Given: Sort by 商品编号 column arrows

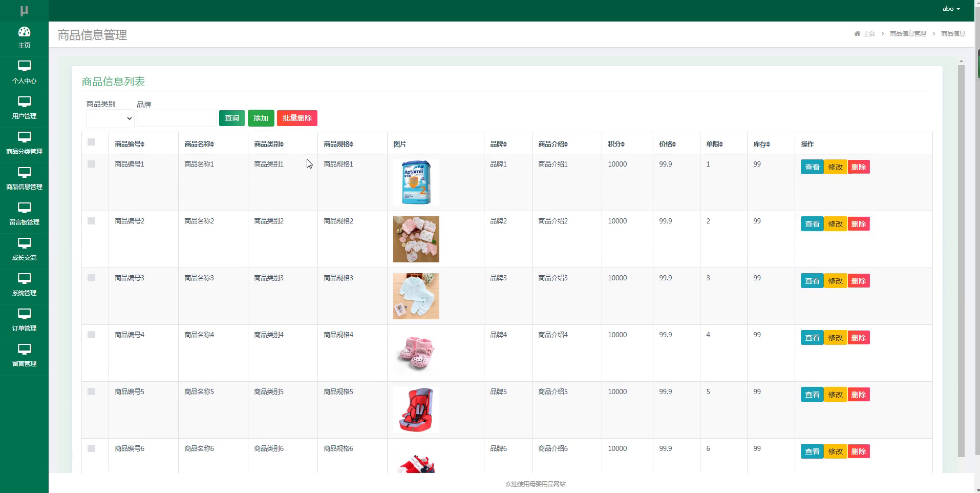Looking at the screenshot, I should pyautogui.click(x=142, y=145).
